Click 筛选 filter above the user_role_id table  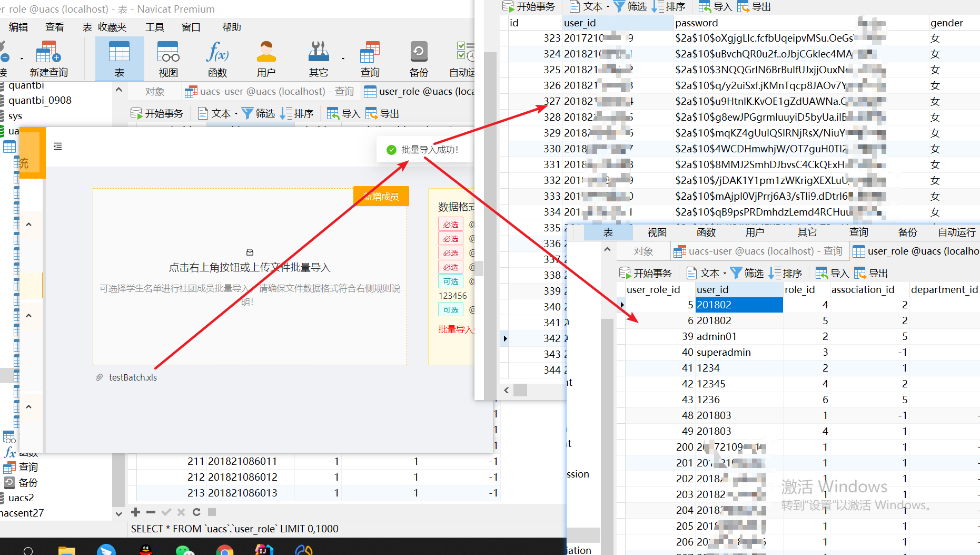(747, 273)
